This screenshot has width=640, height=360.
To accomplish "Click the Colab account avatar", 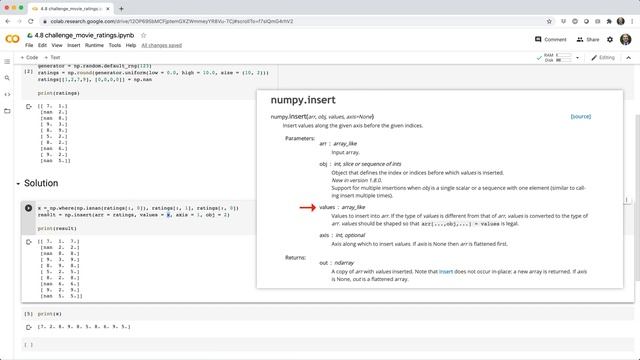I will pos(625,39).
